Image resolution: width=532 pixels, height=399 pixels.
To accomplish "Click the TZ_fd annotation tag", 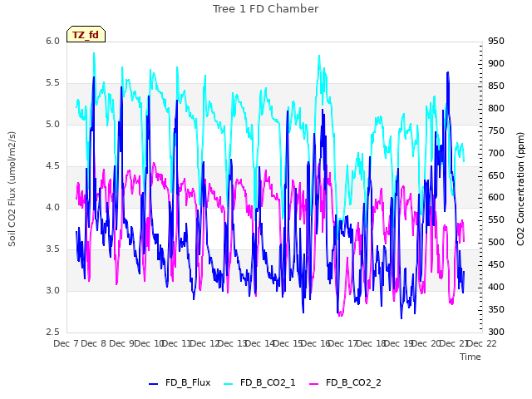I will 86,34.
